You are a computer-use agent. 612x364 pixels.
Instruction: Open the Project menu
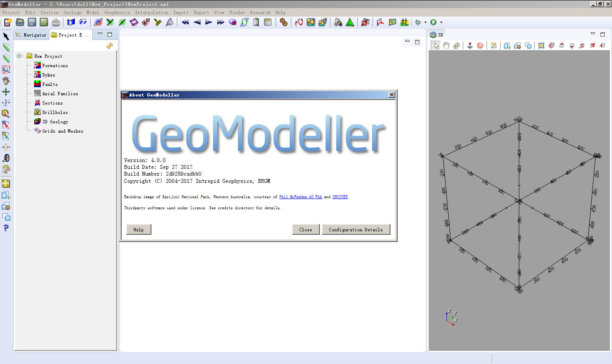[x=11, y=12]
